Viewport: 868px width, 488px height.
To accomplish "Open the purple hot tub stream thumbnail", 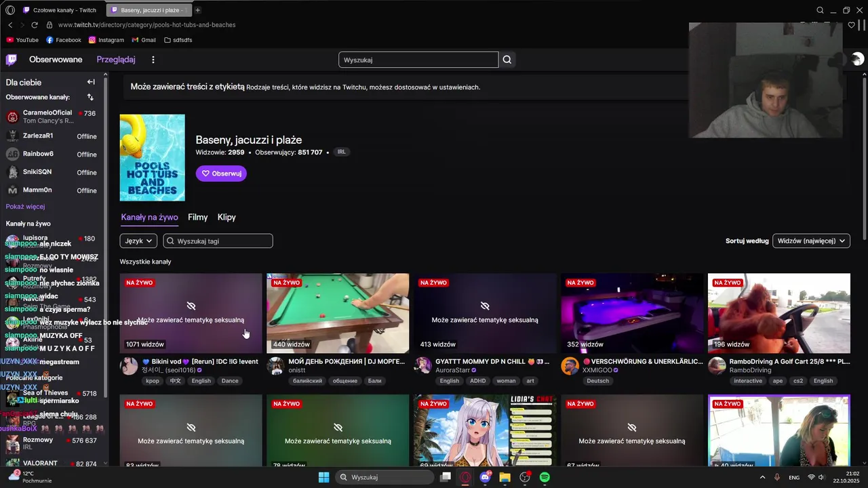I will (x=632, y=313).
